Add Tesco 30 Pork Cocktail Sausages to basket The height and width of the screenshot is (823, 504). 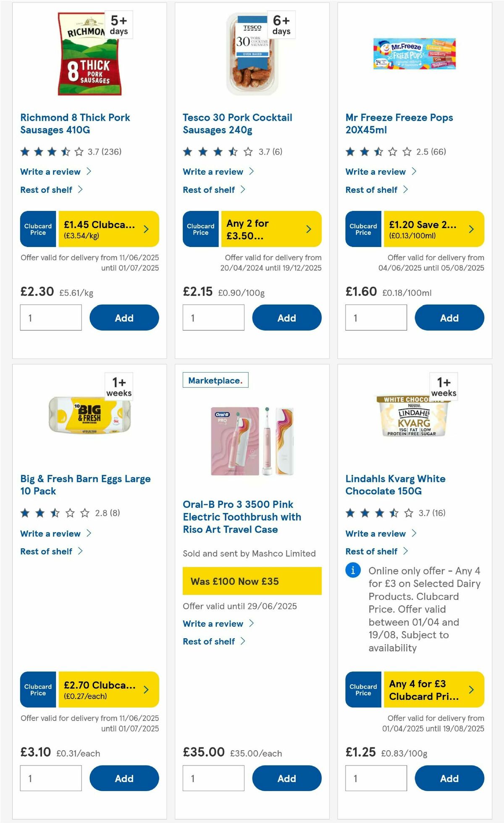[x=286, y=318]
